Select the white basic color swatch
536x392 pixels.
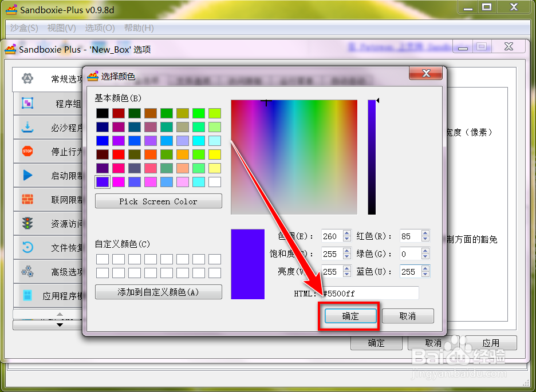[x=215, y=182]
